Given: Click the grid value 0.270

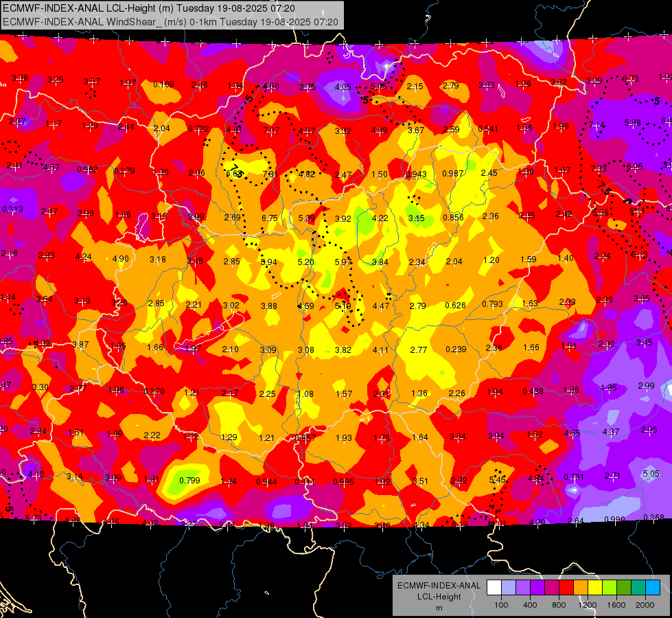Looking at the screenshot, I should [x=154, y=391].
